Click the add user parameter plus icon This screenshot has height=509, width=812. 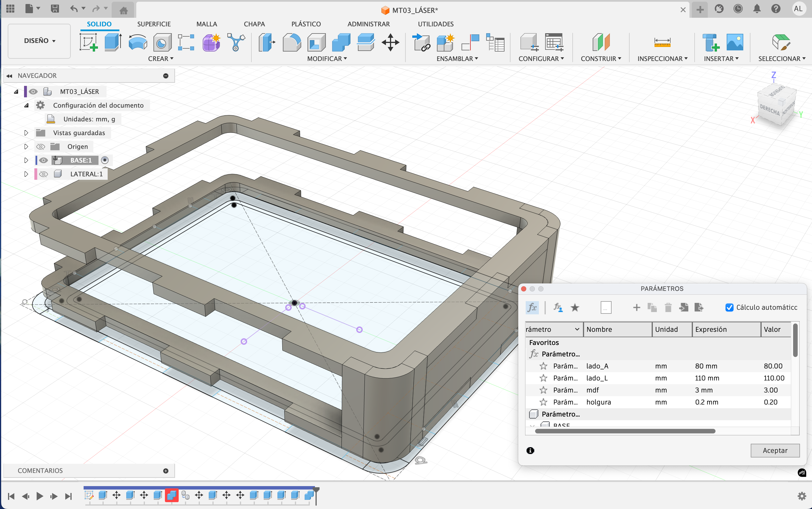click(x=636, y=307)
